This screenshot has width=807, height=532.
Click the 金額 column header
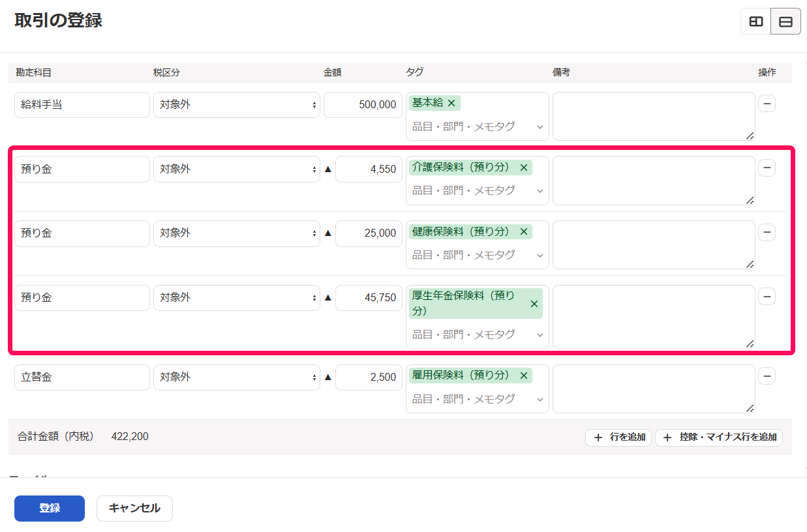pos(332,72)
